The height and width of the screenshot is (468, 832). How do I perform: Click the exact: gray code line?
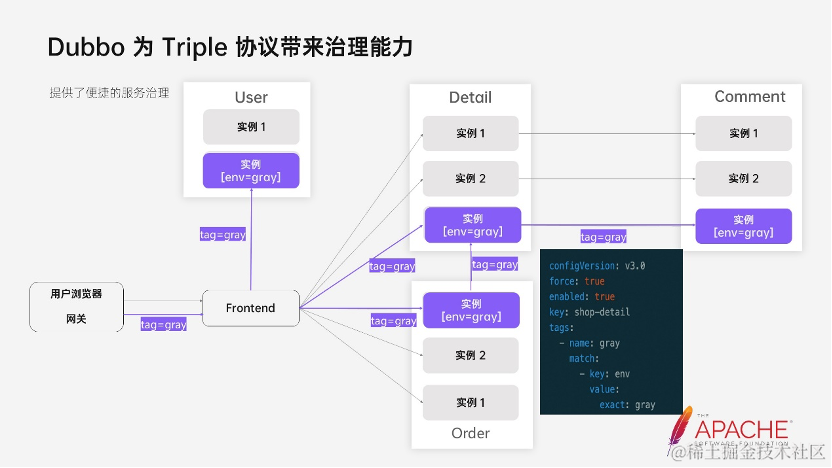tap(628, 405)
